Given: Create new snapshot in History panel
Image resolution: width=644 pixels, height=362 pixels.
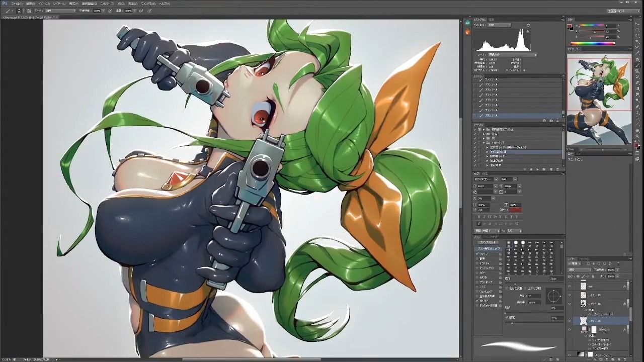Looking at the screenshot, I should (x=551, y=121).
